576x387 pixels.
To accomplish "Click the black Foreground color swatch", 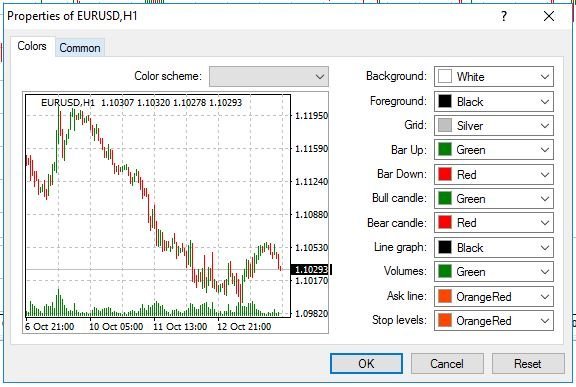I will [445, 101].
